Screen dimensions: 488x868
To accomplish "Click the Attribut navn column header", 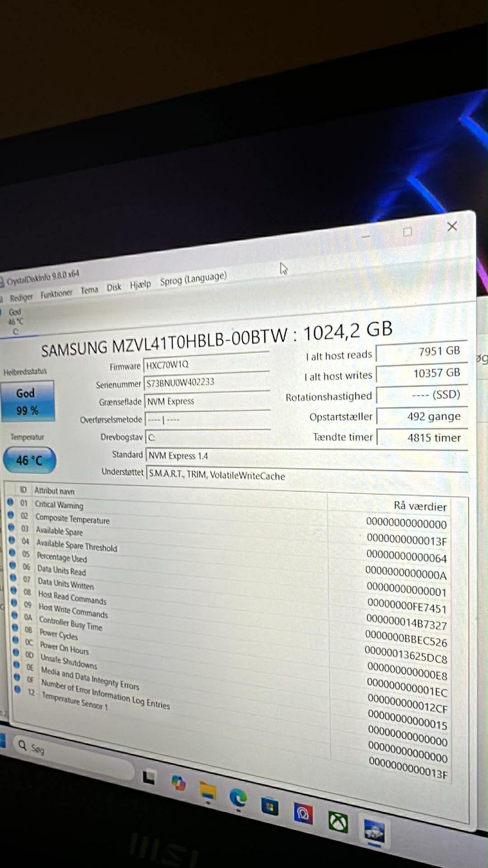I will coord(54,491).
